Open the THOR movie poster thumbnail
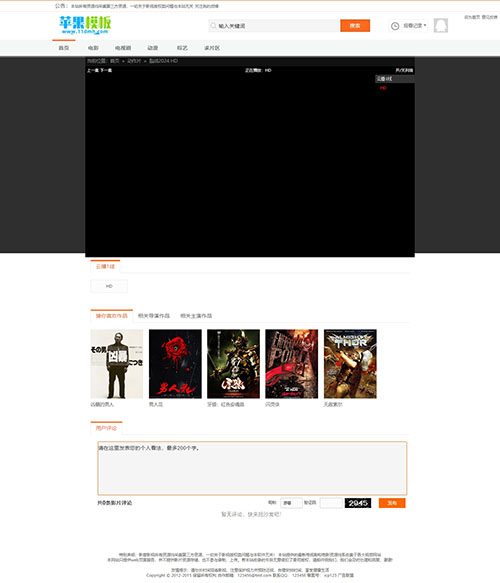The image size is (500, 583). (x=350, y=364)
